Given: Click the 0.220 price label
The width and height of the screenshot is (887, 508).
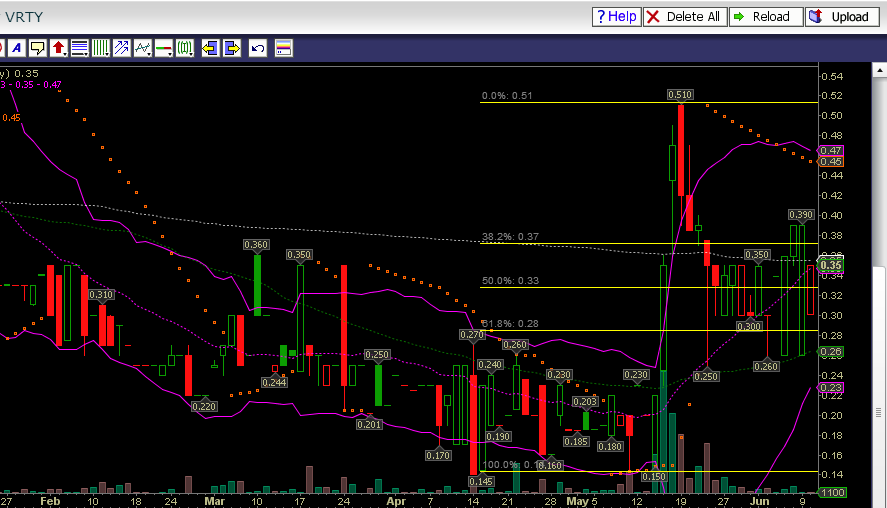Looking at the screenshot, I should tap(204, 406).
